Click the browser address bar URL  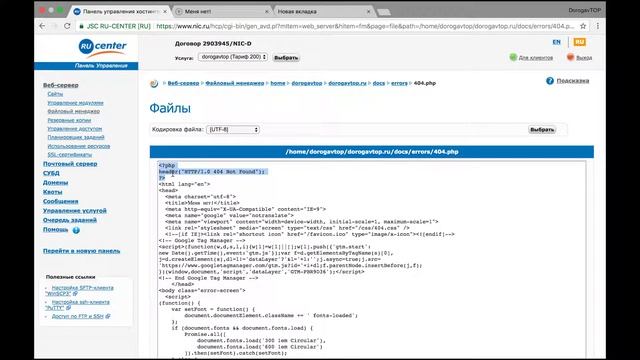point(365,26)
